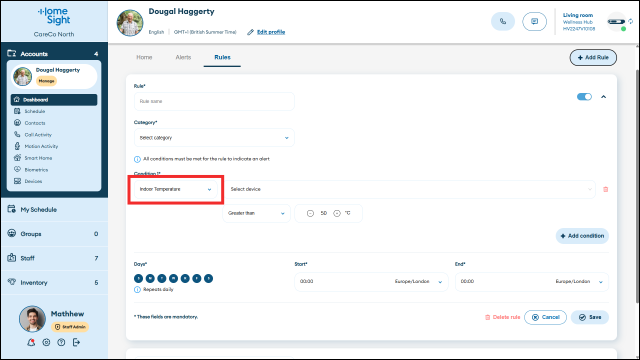Open Devices in the sidebar

[33, 181]
